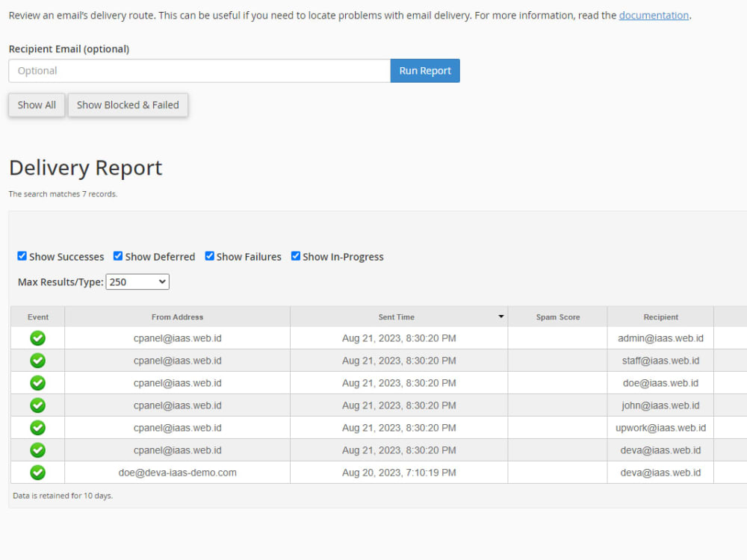Viewport: 747px width, 560px height.
Task: Sort by Event column header
Action: 38,317
